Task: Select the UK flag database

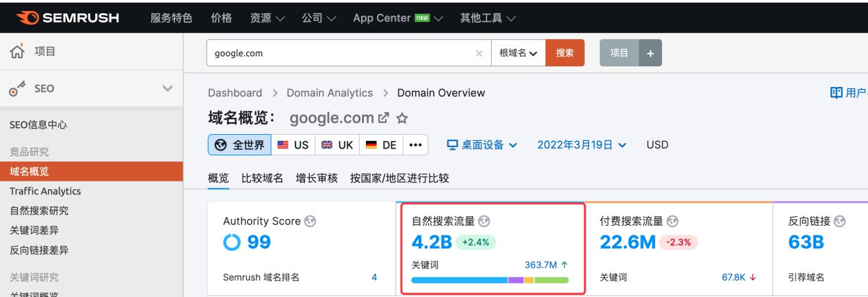Action: click(337, 145)
